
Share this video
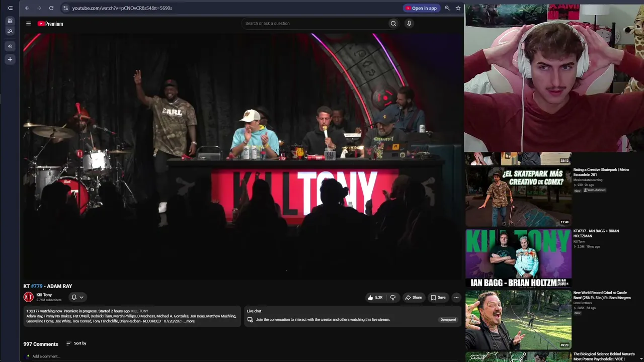pyautogui.click(x=414, y=298)
